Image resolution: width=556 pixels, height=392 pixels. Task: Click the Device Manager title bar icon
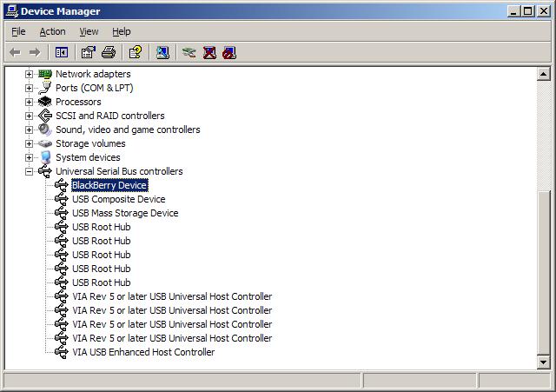12,11
